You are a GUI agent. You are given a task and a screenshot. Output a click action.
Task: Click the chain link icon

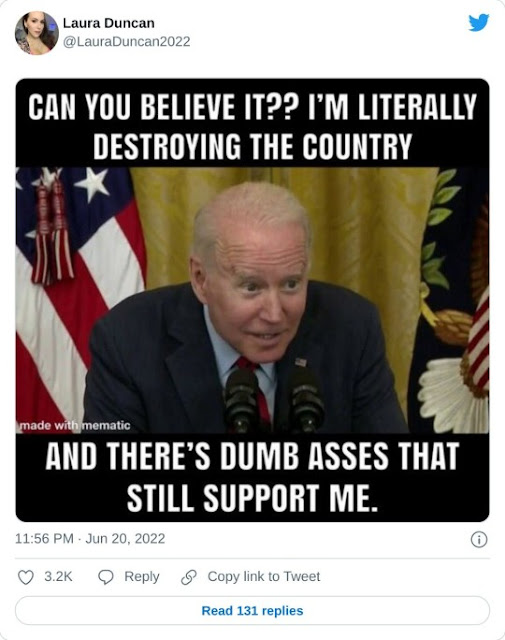click(x=189, y=577)
